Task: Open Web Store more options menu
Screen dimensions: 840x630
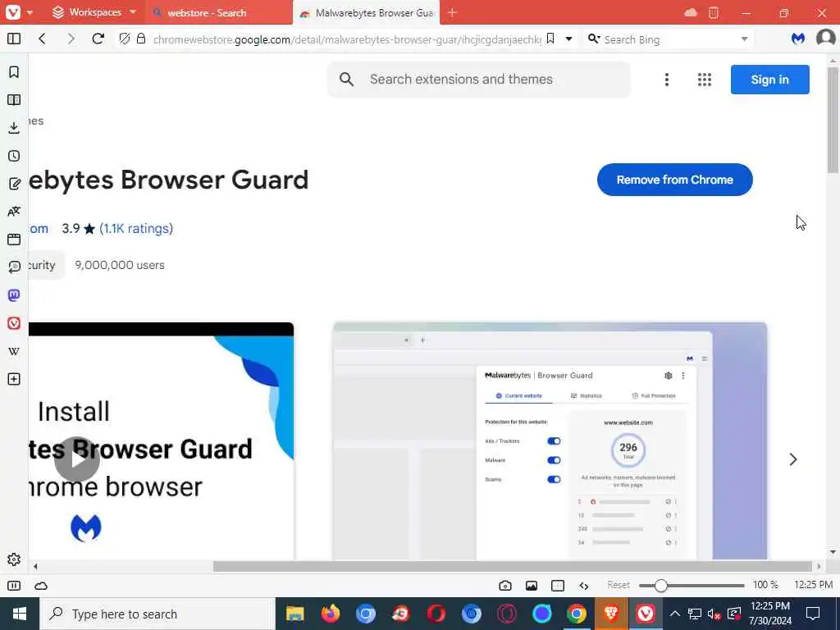Action: click(x=666, y=80)
